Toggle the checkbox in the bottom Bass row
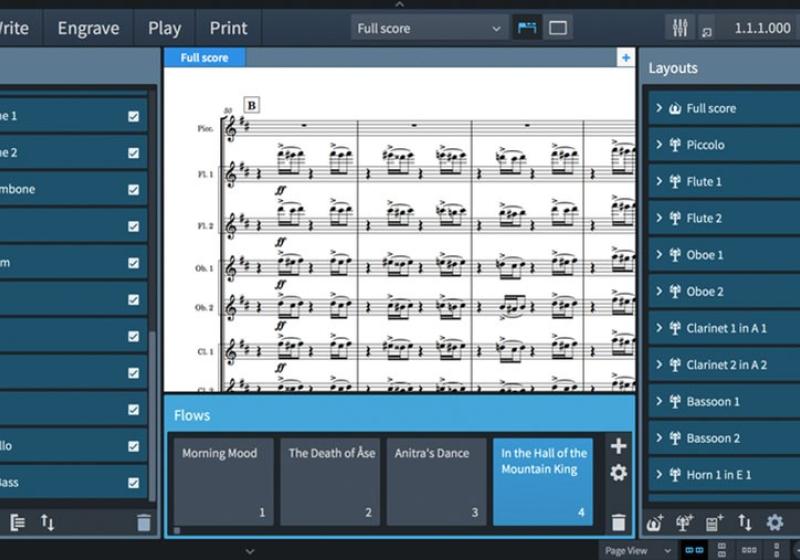Image resolution: width=800 pixels, height=560 pixels. point(134,483)
